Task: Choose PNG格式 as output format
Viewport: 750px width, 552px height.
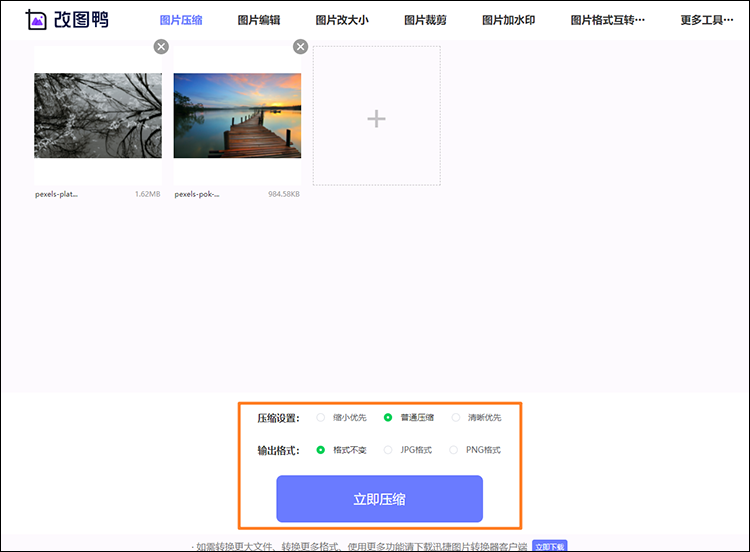Action: click(456, 450)
